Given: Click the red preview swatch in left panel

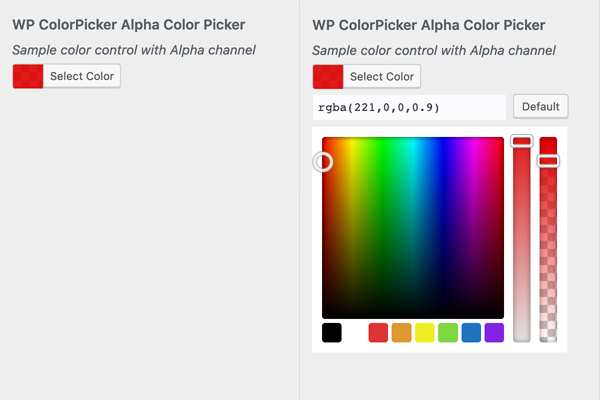Looking at the screenshot, I should coord(28,76).
